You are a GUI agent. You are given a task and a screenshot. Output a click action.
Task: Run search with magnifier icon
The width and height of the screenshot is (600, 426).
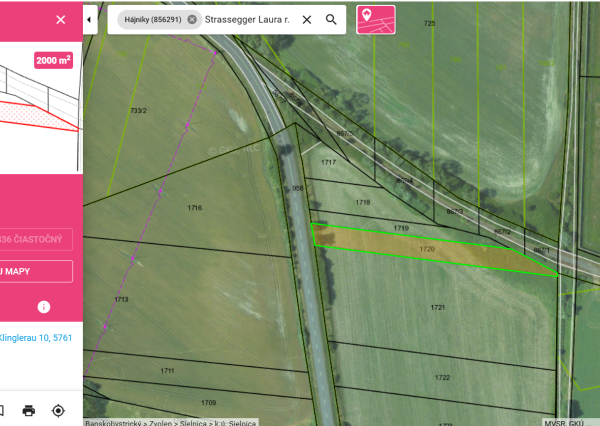pyautogui.click(x=331, y=19)
